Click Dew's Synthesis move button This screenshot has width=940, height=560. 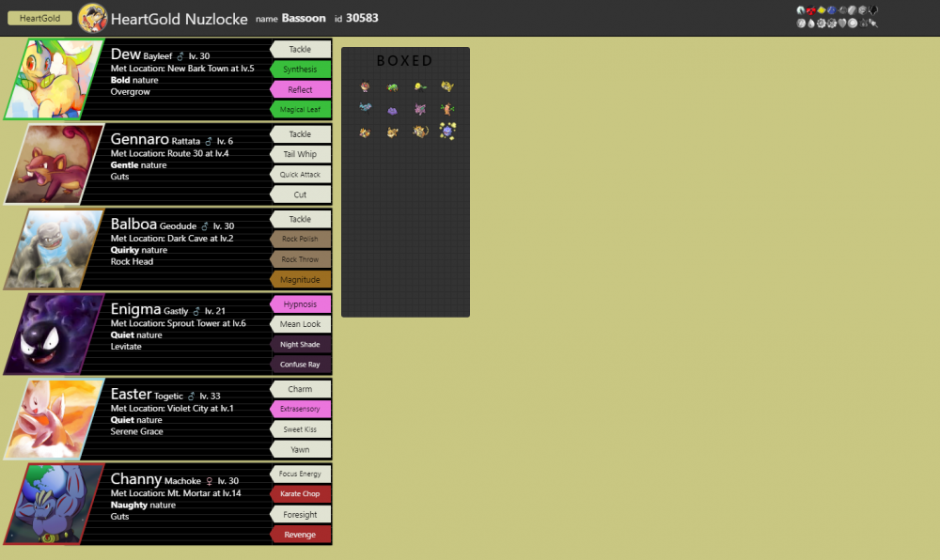(x=300, y=69)
